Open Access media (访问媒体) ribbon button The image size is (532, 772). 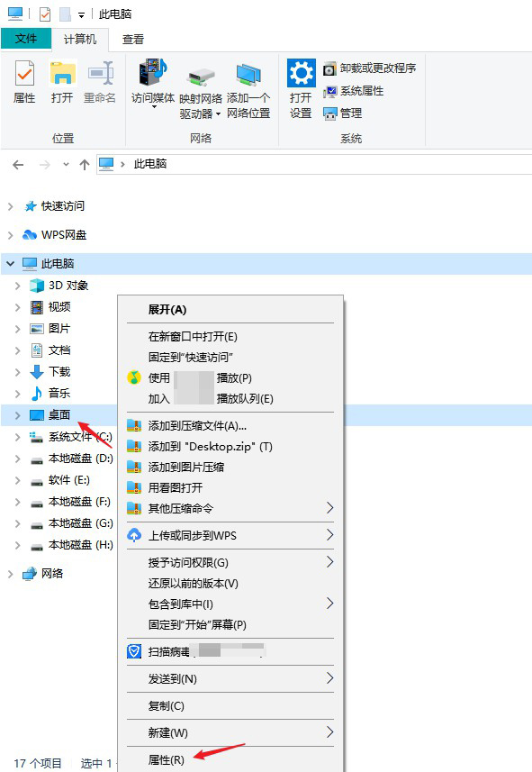pos(153,84)
